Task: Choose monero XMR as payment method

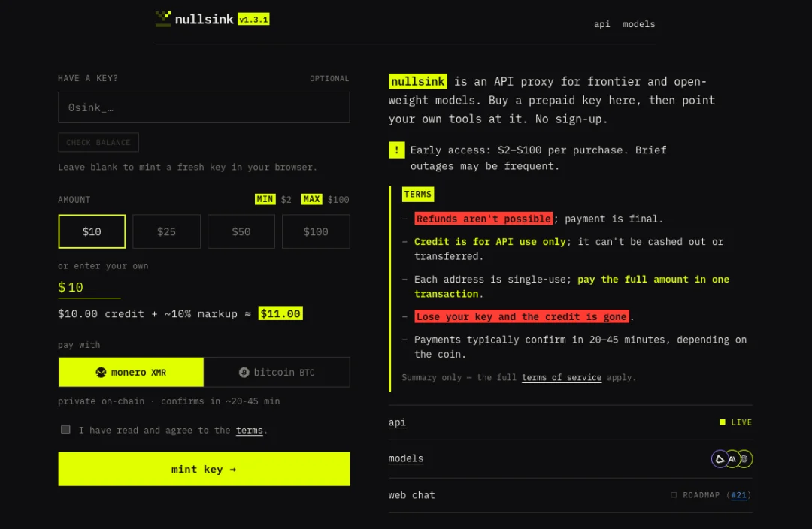Action: [x=131, y=372]
